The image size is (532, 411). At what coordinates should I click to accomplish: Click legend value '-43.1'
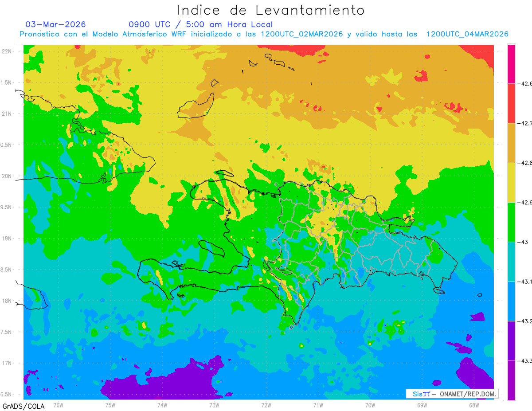click(524, 282)
